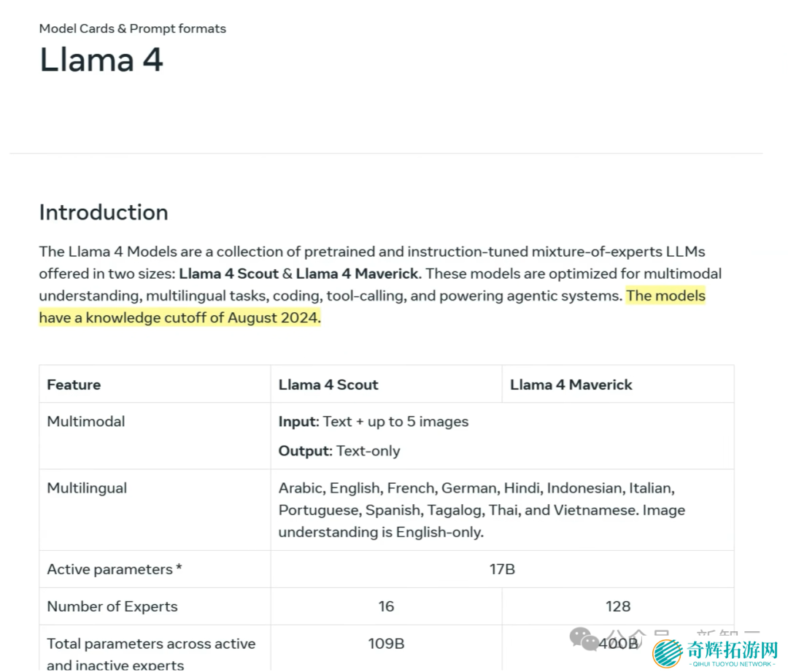Viewport: 788px width, 672px height.
Task: Click the 128 experts value for Maverick
Action: [x=618, y=606]
